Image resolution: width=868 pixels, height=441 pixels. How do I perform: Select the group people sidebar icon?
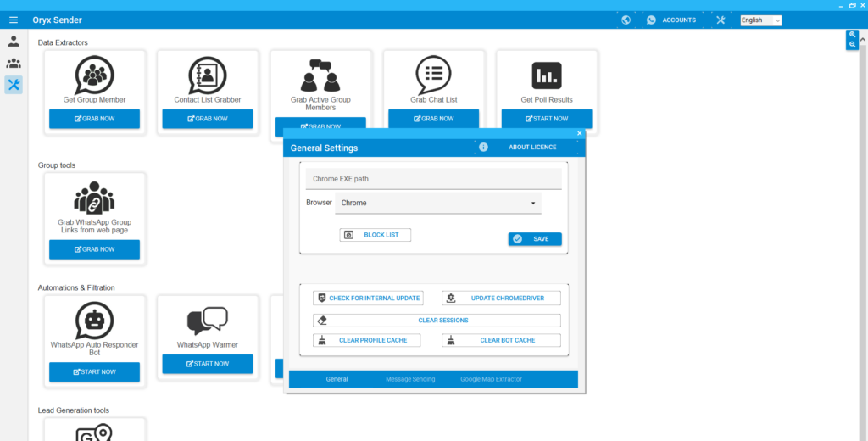pyautogui.click(x=14, y=63)
